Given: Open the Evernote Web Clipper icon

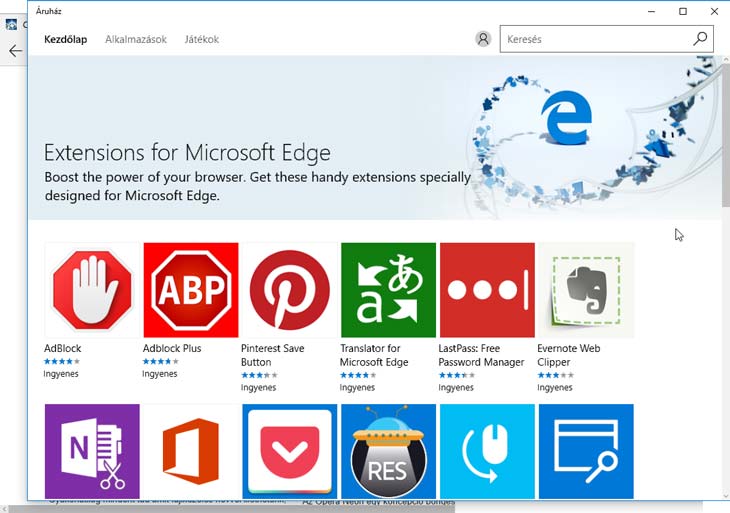Looking at the screenshot, I should pos(586,289).
